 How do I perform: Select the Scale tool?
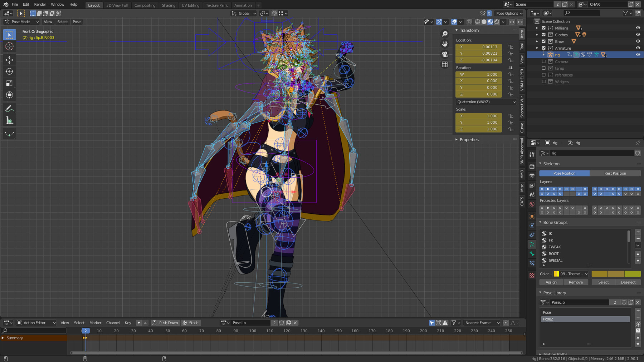[9, 83]
